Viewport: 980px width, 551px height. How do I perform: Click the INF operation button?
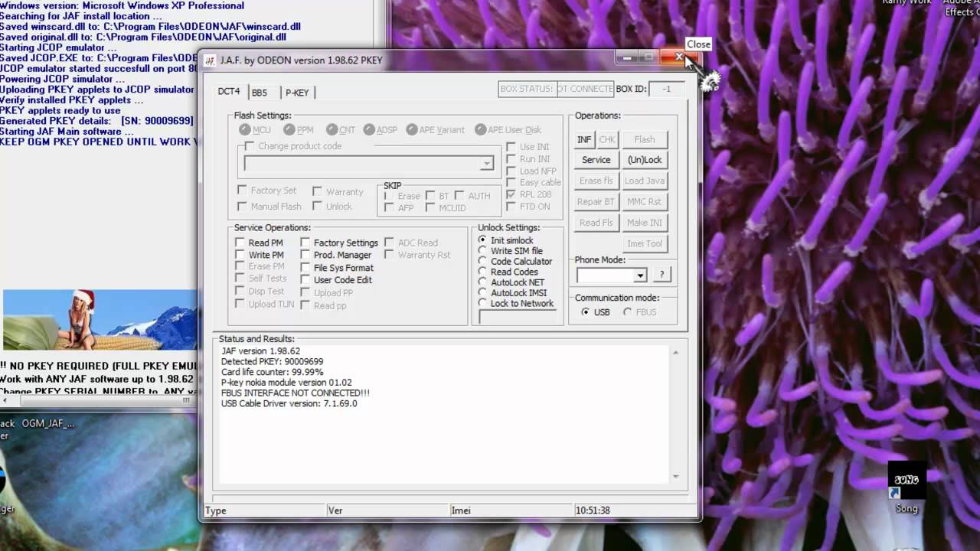[584, 139]
